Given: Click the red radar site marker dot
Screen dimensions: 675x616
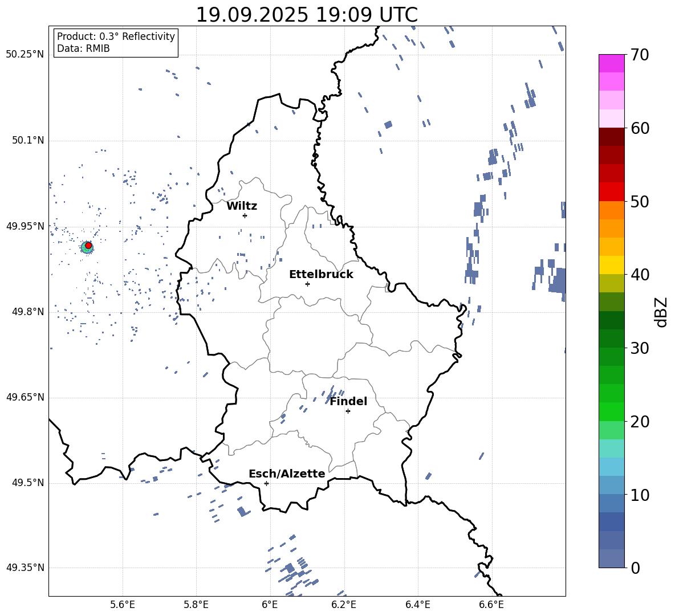Looking at the screenshot, I should click(88, 246).
